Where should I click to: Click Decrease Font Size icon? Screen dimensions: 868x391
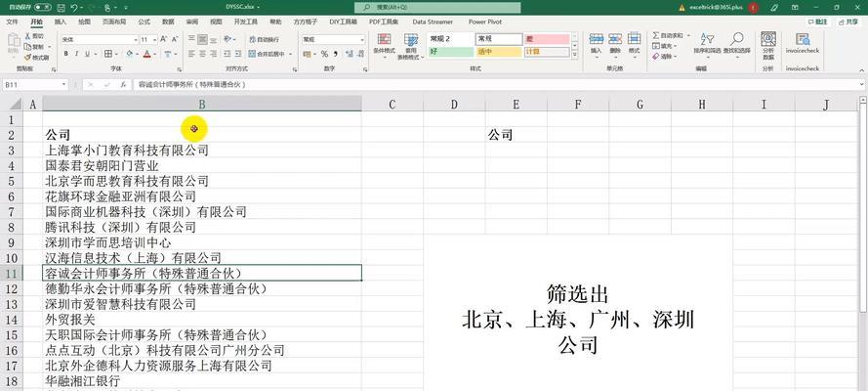[x=175, y=39]
